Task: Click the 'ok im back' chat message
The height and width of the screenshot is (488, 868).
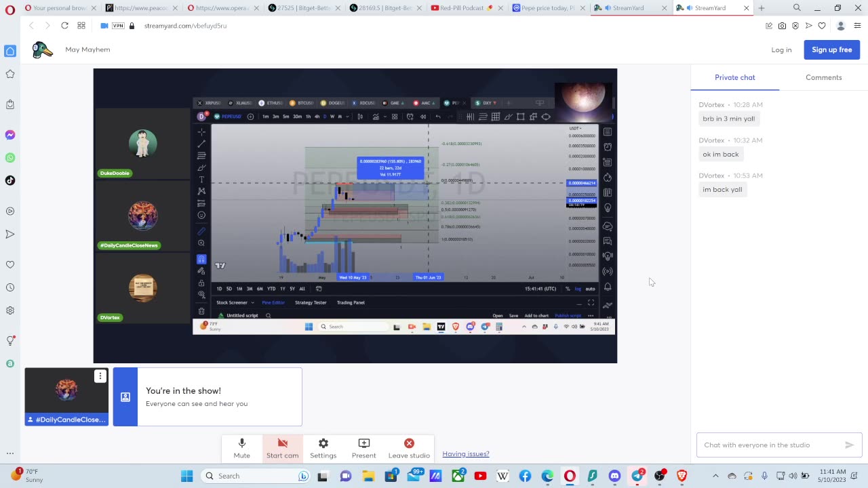Action: click(x=721, y=154)
